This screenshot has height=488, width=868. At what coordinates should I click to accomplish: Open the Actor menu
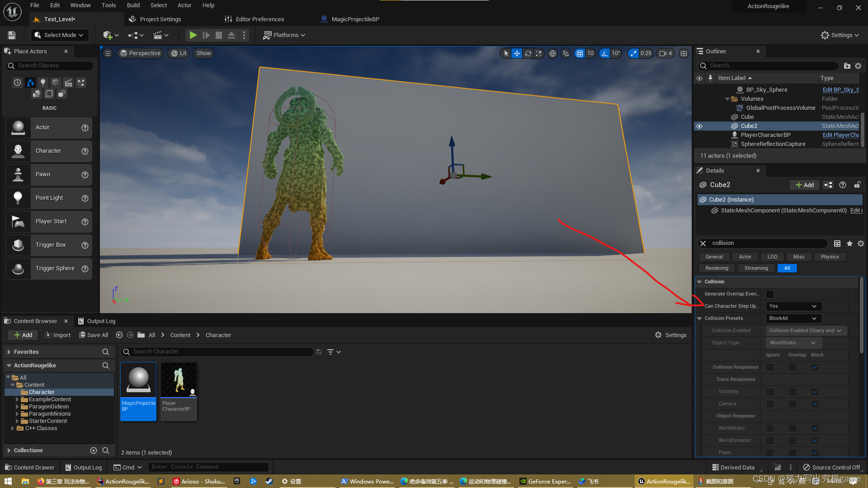point(184,5)
